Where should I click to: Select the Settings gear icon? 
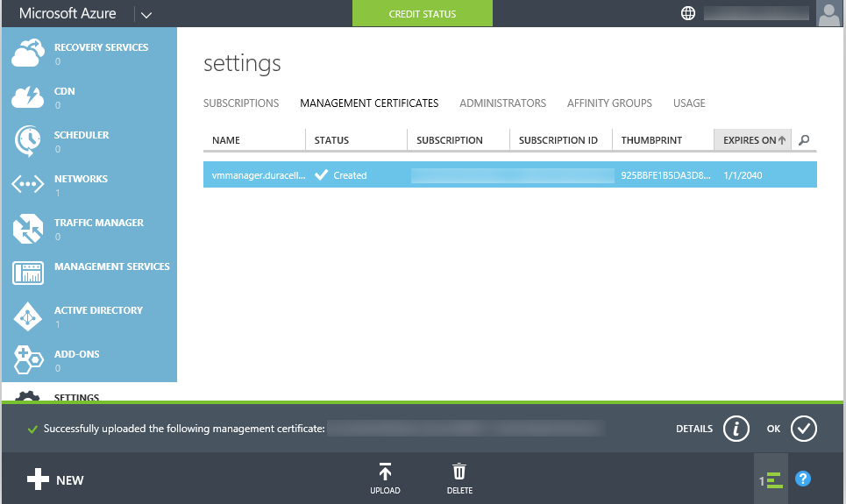coord(27,396)
